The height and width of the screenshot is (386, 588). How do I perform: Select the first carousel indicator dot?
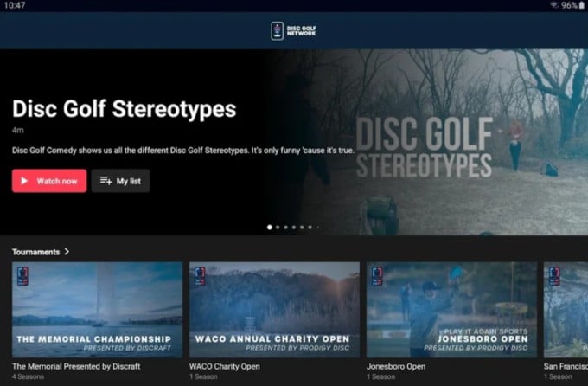click(270, 227)
